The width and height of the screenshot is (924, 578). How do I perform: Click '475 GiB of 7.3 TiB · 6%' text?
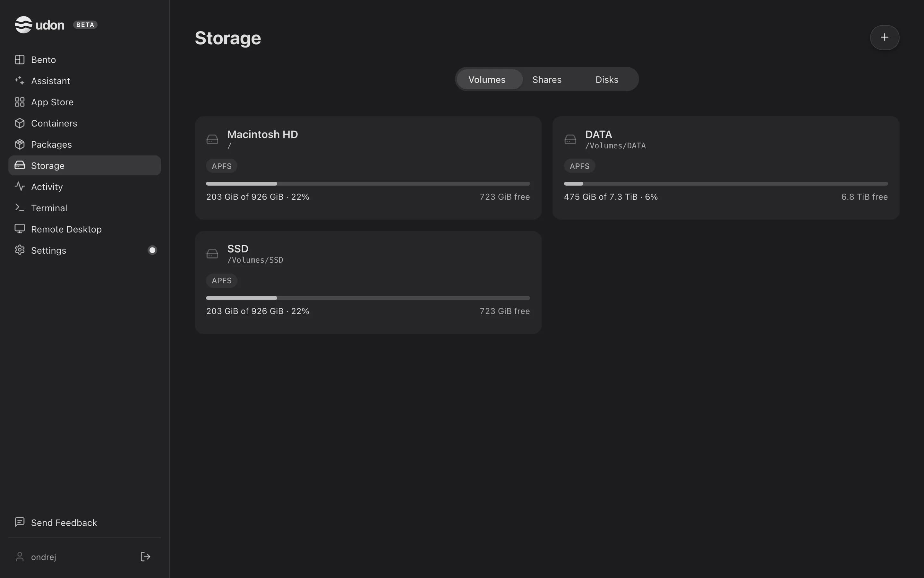(x=611, y=197)
